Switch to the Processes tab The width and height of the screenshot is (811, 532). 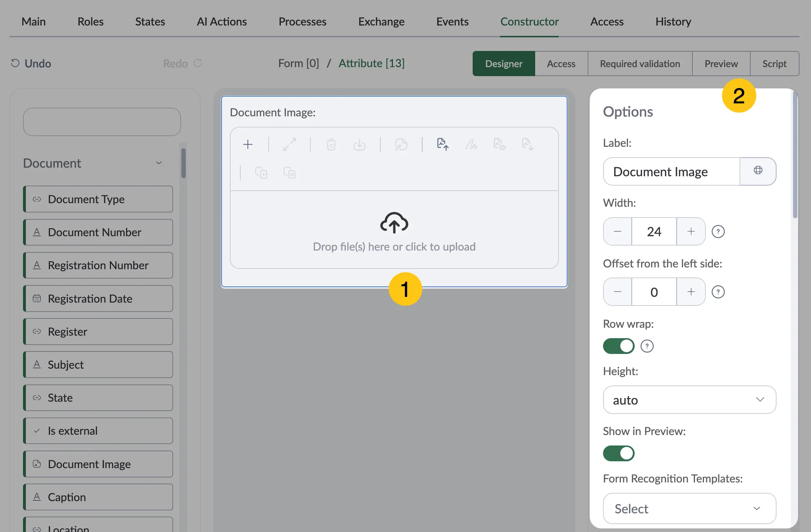pyautogui.click(x=302, y=22)
